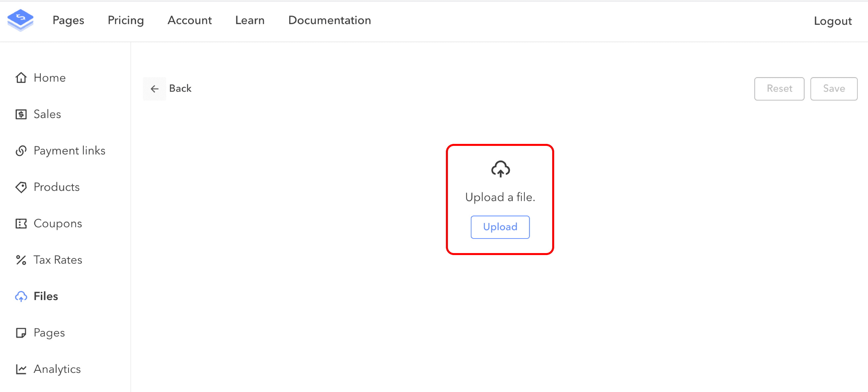This screenshot has width=868, height=392.
Task: Click the app logo icon
Action: pos(20,20)
